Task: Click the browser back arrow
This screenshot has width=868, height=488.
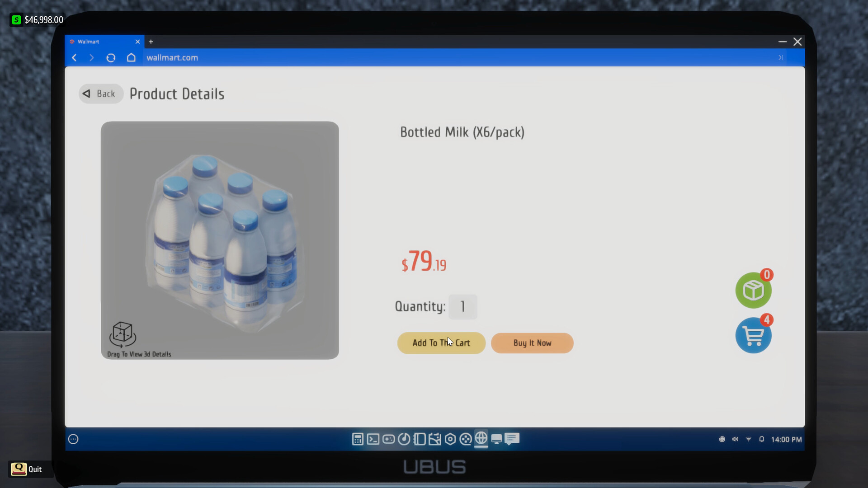Action: click(x=74, y=57)
